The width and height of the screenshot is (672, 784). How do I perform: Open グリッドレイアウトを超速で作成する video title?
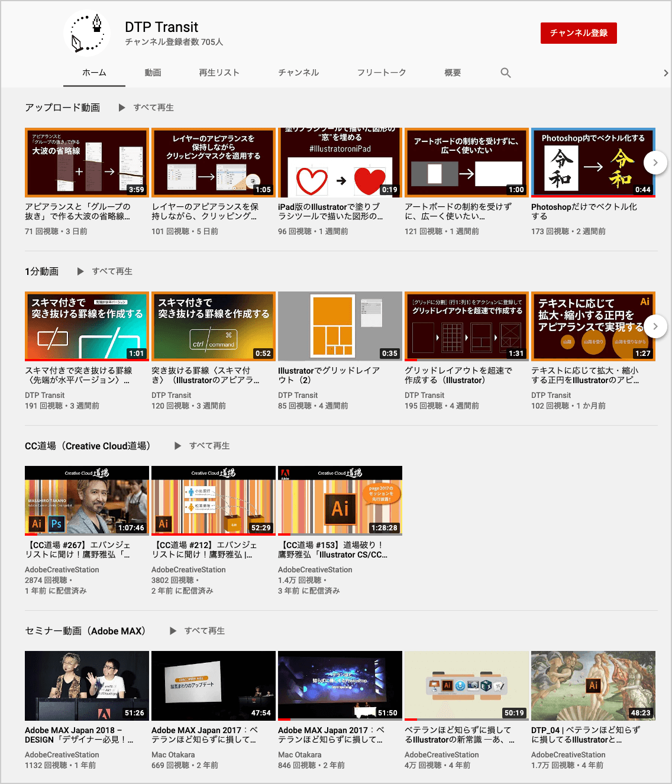coord(458,375)
